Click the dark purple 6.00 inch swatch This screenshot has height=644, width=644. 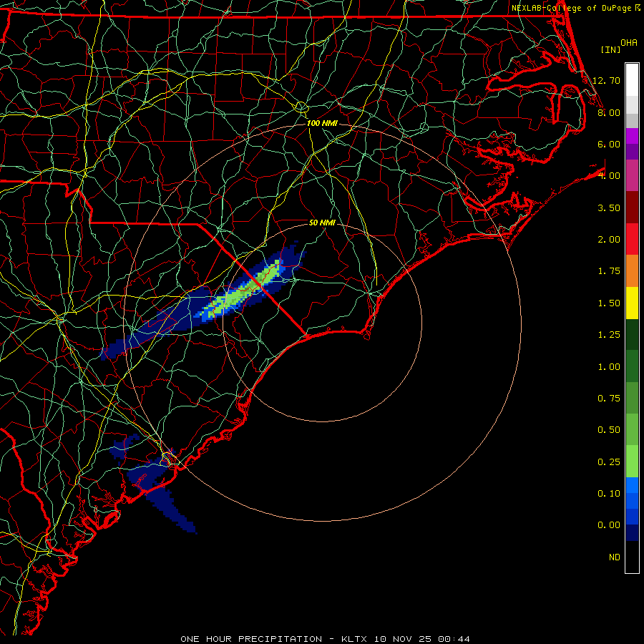(x=632, y=152)
